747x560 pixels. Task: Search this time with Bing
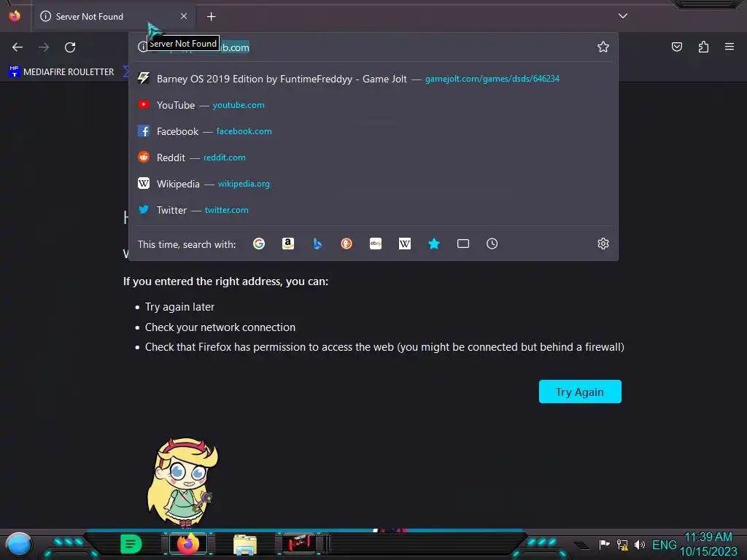(317, 244)
